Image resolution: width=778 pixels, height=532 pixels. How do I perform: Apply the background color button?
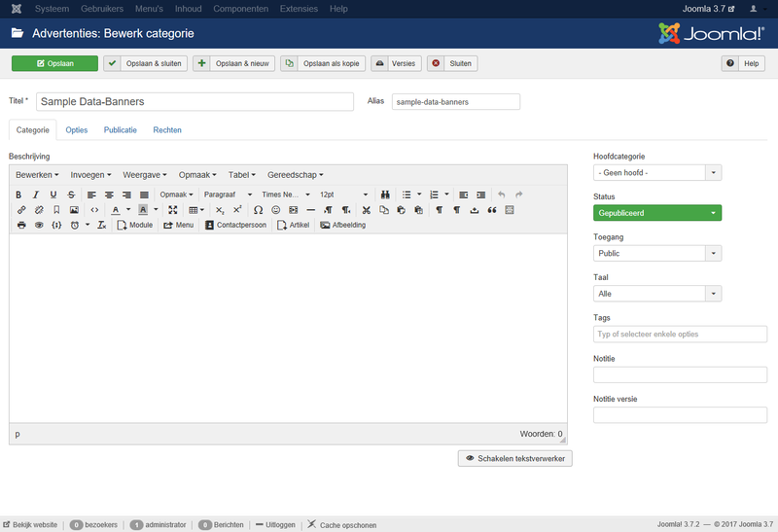point(143,210)
